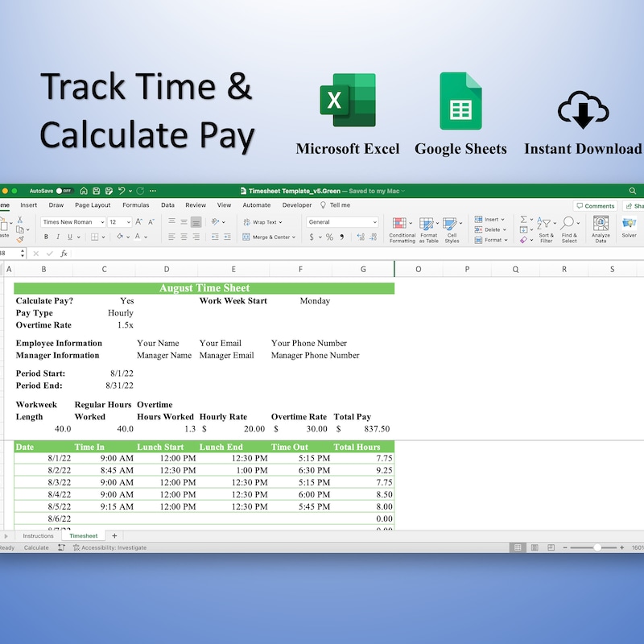Click the Percent Style icon
The image size is (644, 644).
click(x=329, y=237)
